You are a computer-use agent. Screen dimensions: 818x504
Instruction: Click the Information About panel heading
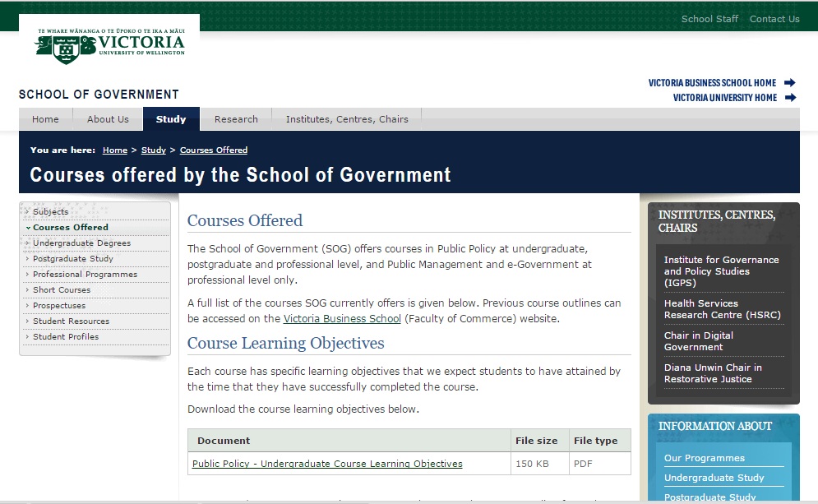714,426
